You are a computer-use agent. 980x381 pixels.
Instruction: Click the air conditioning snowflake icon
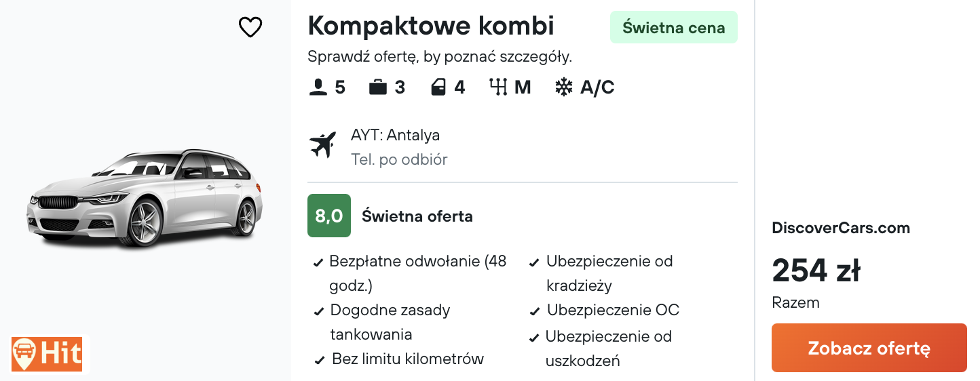tap(564, 87)
